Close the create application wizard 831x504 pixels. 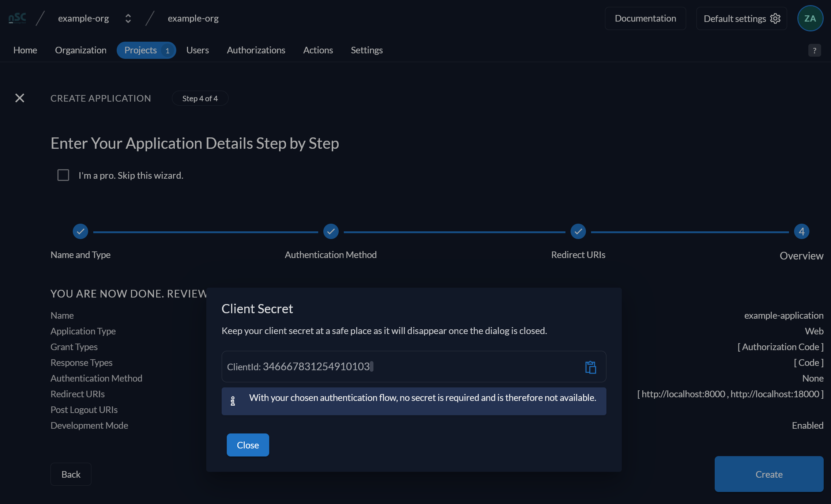tap(20, 98)
